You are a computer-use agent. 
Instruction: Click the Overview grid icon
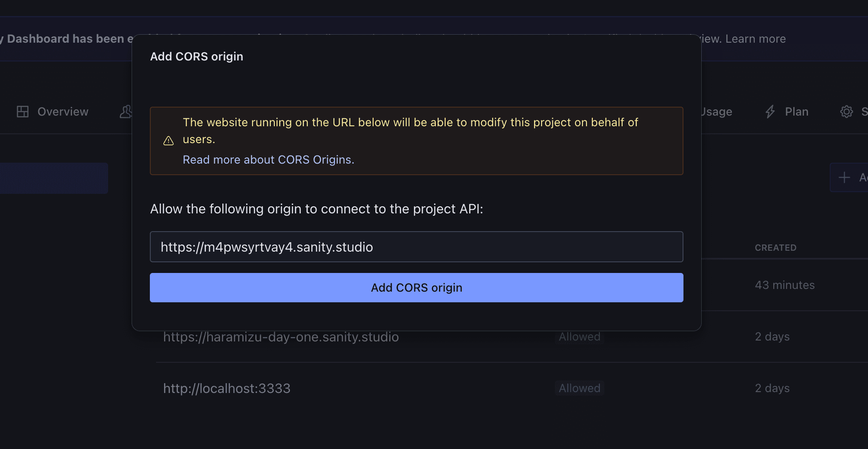23,112
